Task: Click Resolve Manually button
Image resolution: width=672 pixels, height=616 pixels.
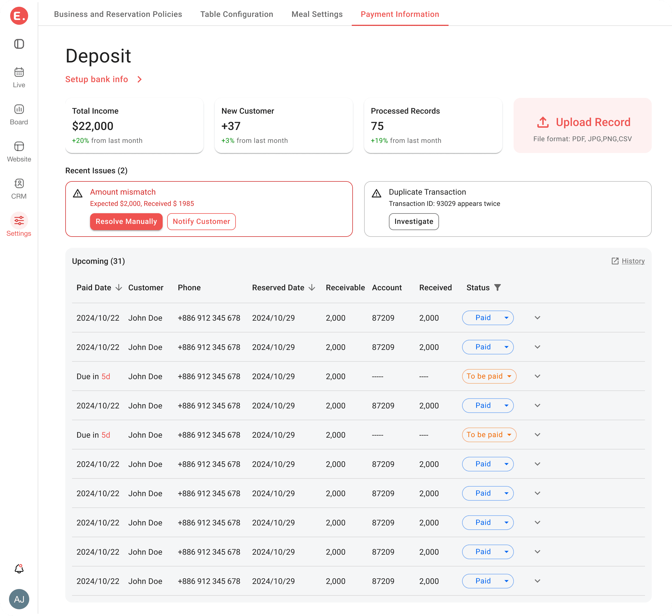Action: pyautogui.click(x=126, y=222)
